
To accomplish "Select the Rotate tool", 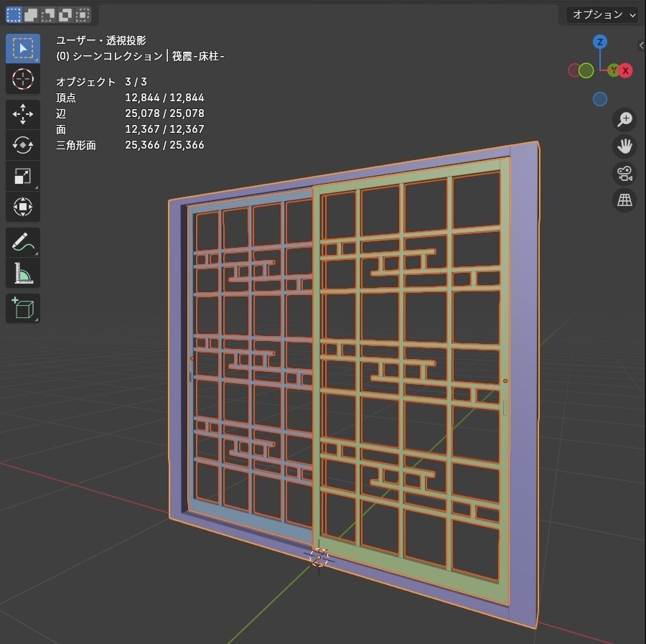I will point(22,145).
